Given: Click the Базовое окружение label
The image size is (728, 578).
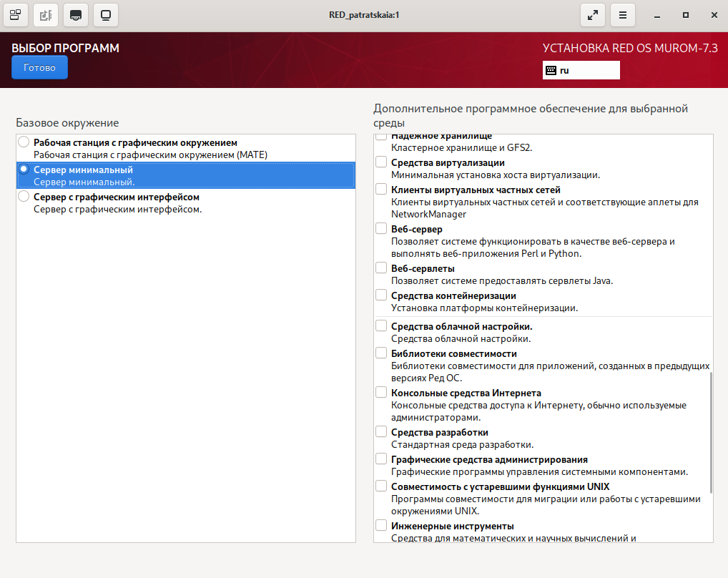Looking at the screenshot, I should click(x=67, y=123).
